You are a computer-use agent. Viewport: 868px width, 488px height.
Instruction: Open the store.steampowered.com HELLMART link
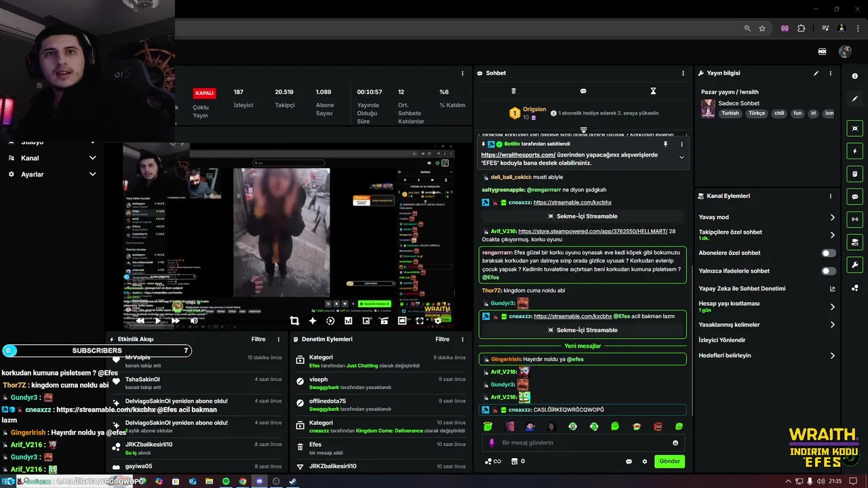coord(593,231)
